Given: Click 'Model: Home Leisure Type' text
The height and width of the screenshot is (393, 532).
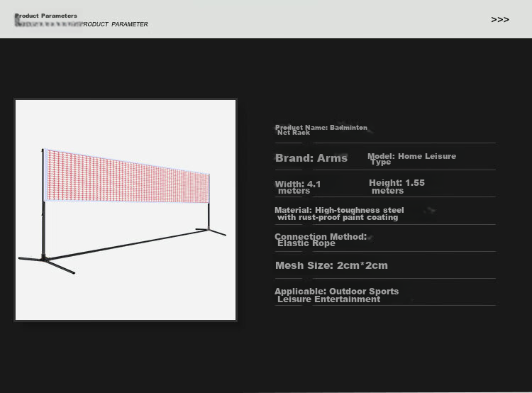Looking at the screenshot, I should (412, 159).
